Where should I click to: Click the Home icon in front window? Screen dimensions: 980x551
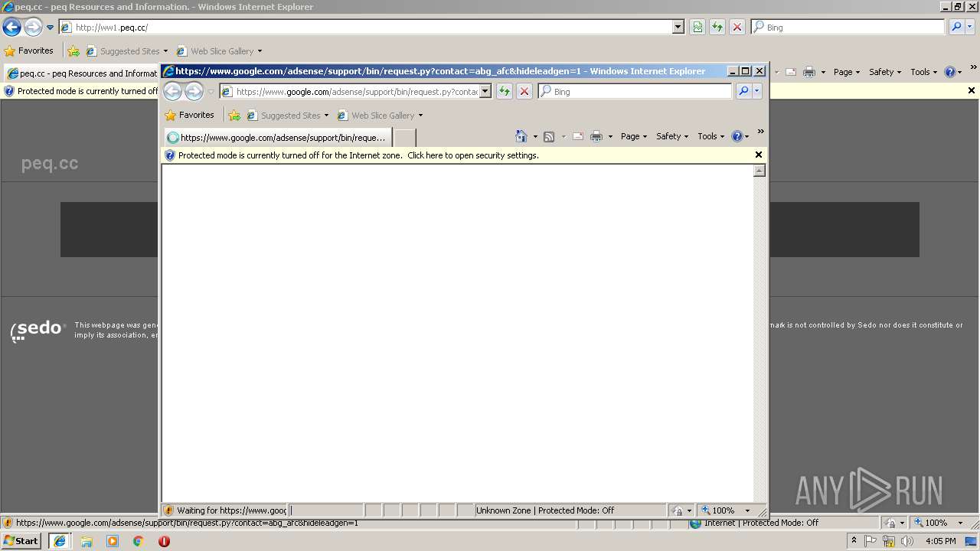coord(521,136)
